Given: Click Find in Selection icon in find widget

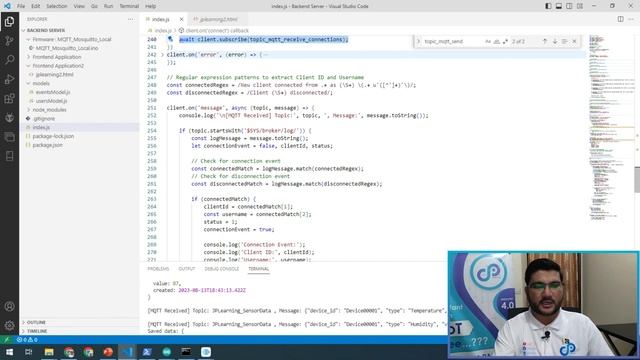Looking at the screenshot, I should [564, 41].
